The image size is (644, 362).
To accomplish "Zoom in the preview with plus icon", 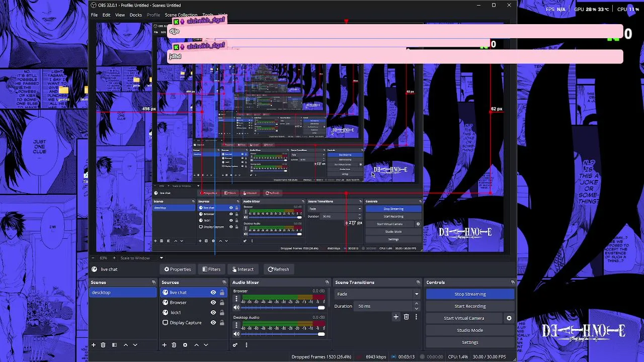I will (x=114, y=258).
